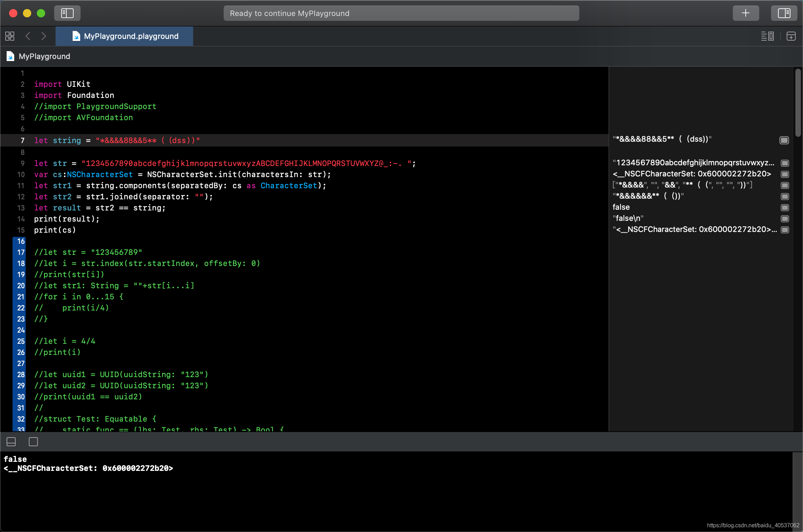Click the '//import AVFoundation' comment
The image size is (803, 532).
click(83, 117)
